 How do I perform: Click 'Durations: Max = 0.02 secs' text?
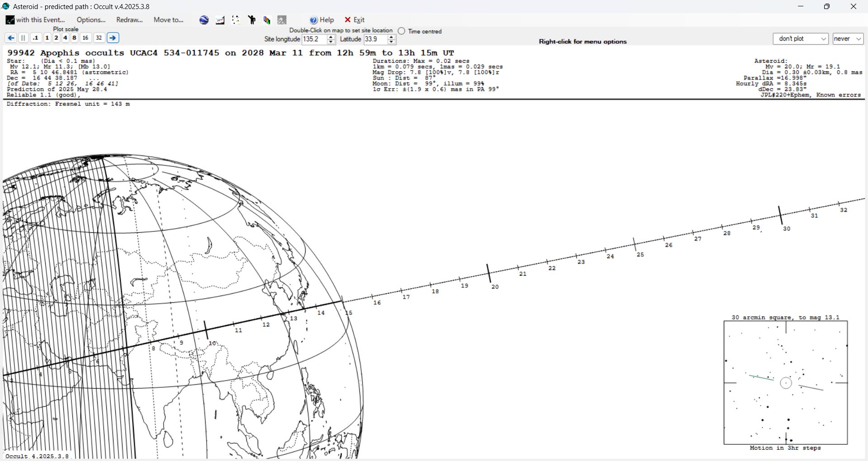pos(421,61)
